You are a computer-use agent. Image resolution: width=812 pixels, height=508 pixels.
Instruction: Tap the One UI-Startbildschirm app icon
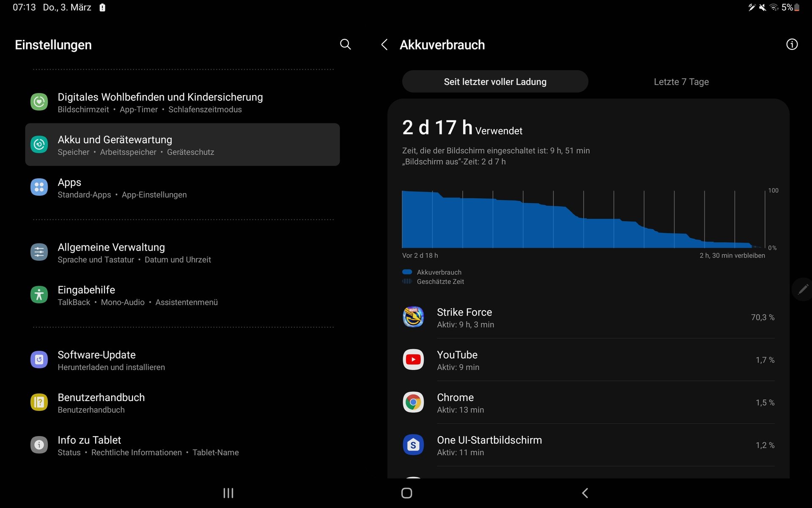point(413,445)
